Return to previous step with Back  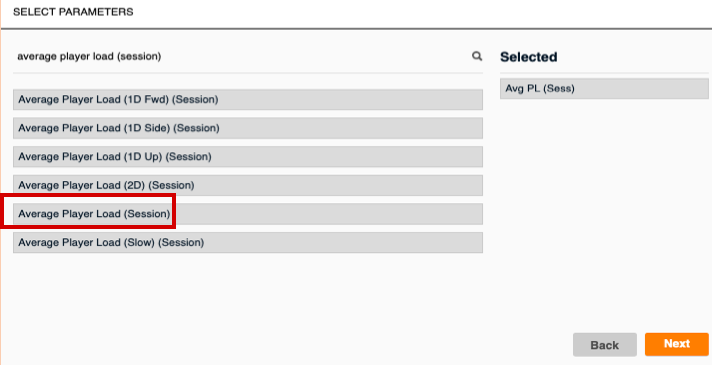[605, 345]
